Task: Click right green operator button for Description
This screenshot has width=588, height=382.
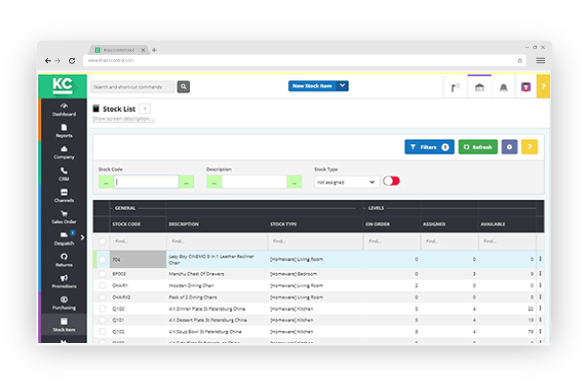Action: (x=294, y=182)
